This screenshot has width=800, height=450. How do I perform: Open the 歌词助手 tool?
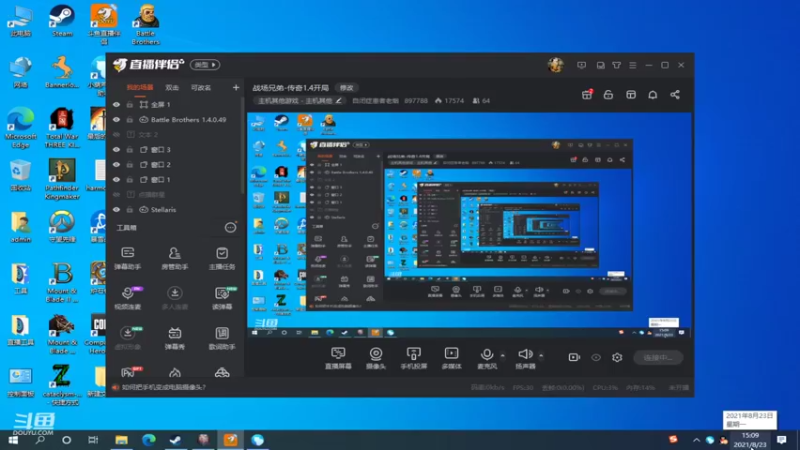tap(222, 338)
